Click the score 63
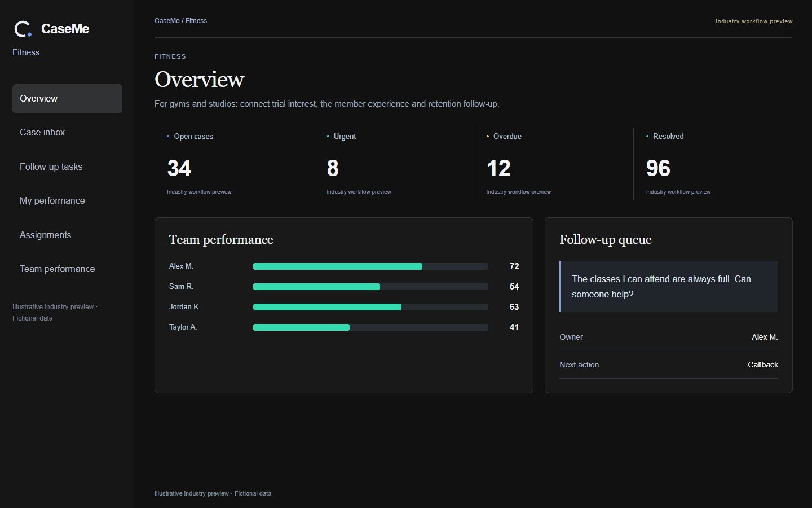 pyautogui.click(x=514, y=307)
